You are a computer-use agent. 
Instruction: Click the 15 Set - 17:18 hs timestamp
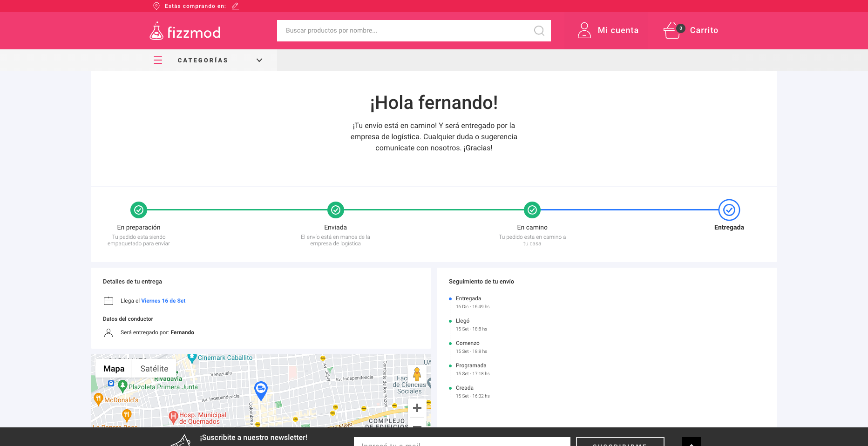click(x=473, y=374)
